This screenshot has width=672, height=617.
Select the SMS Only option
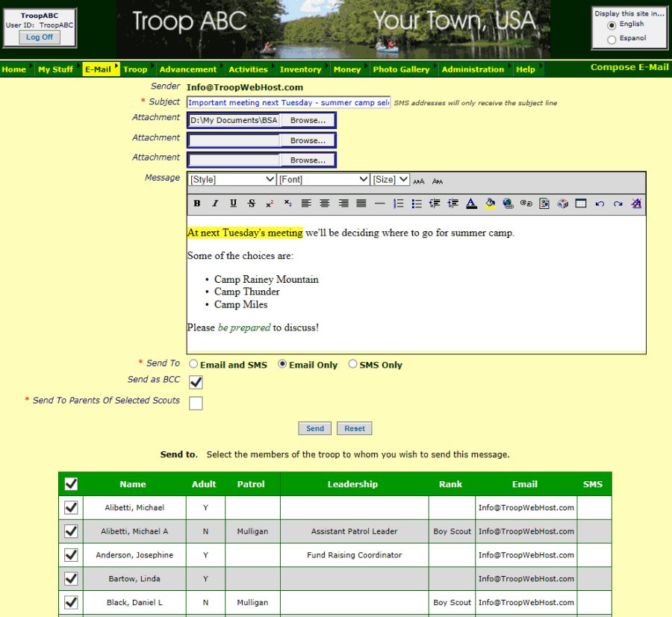(352, 364)
